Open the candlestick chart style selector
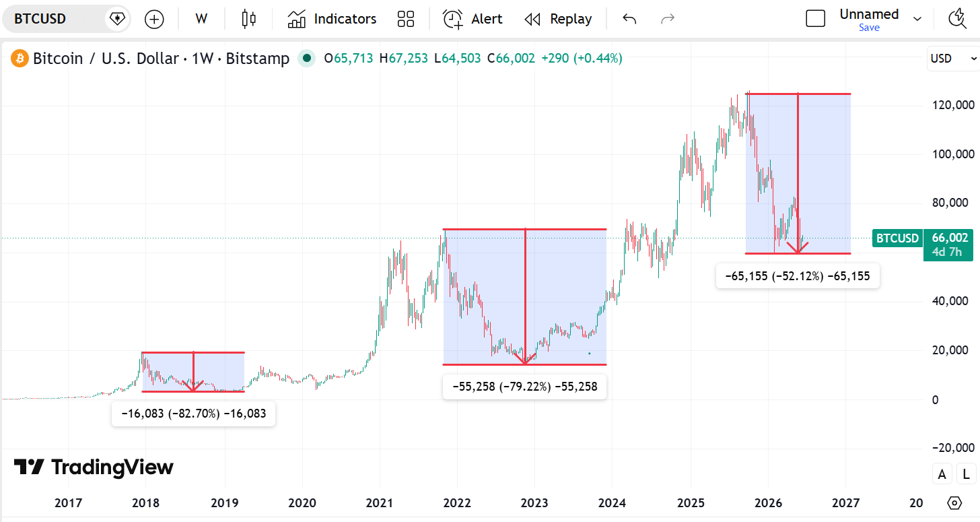Viewport: 980px width, 522px height. point(249,19)
